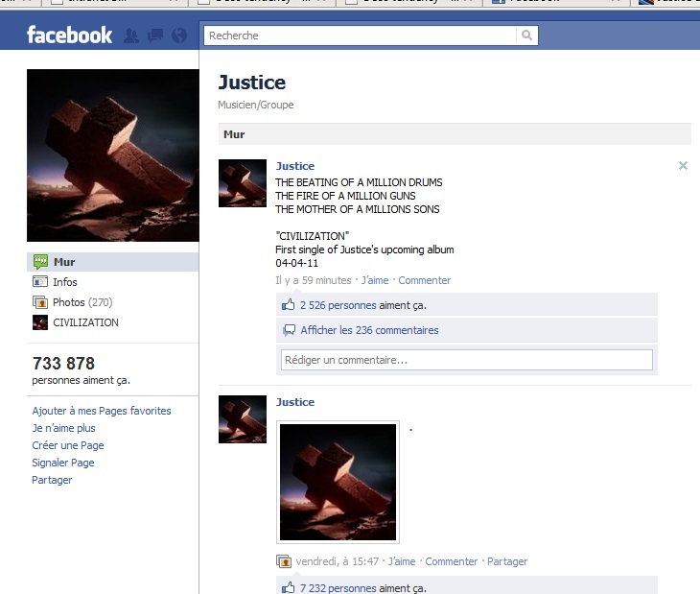Click the Justice page title
The width and height of the screenshot is (700, 594).
pos(252,83)
